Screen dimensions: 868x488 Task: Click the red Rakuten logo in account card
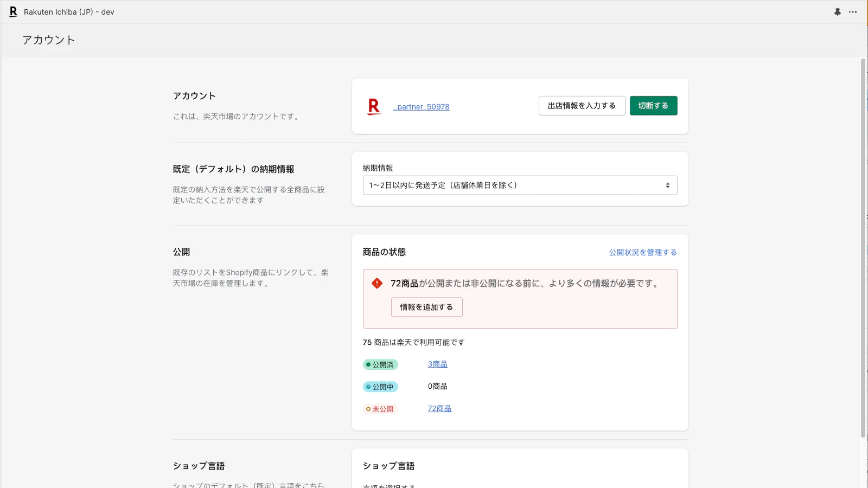(374, 106)
